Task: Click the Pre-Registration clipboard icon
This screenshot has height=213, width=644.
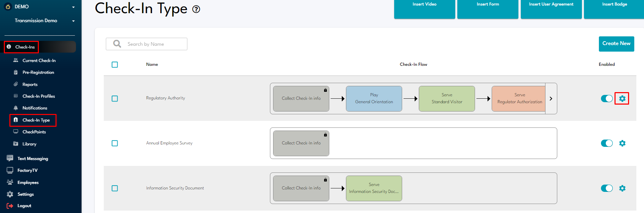Action: coord(16,72)
